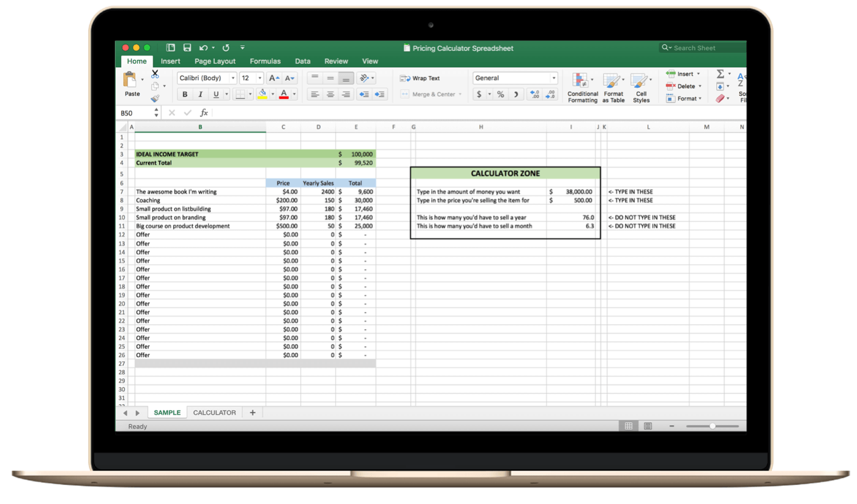Click the Redo icon in title bar
The width and height of the screenshot is (857, 504).
pos(226,48)
